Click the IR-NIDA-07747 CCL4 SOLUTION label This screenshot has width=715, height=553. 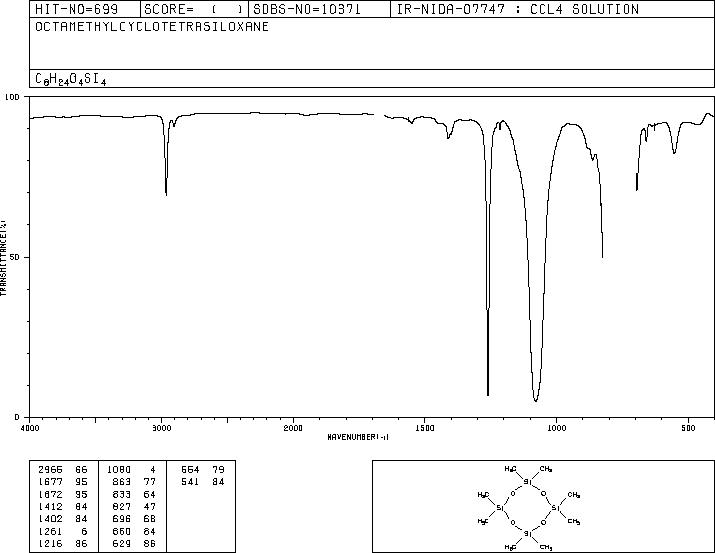click(x=518, y=9)
